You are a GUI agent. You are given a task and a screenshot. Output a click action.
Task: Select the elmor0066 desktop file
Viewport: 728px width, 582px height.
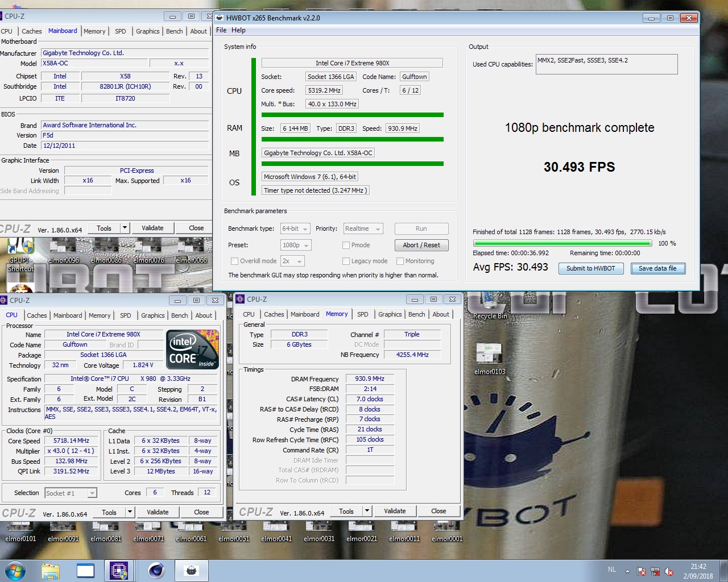pos(191,252)
